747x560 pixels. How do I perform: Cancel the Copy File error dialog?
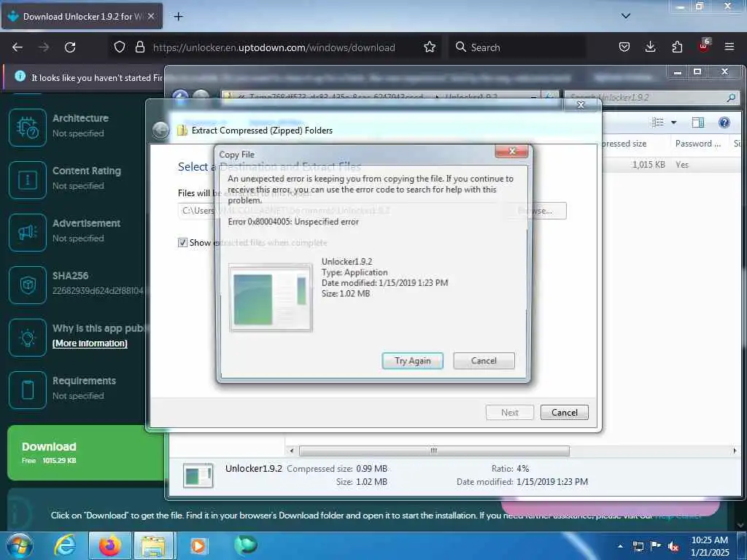484,360
